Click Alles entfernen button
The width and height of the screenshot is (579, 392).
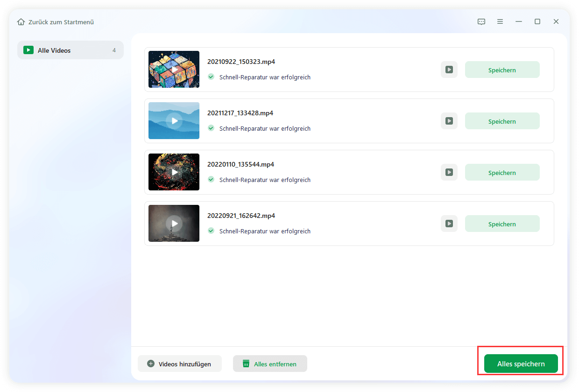pos(270,364)
